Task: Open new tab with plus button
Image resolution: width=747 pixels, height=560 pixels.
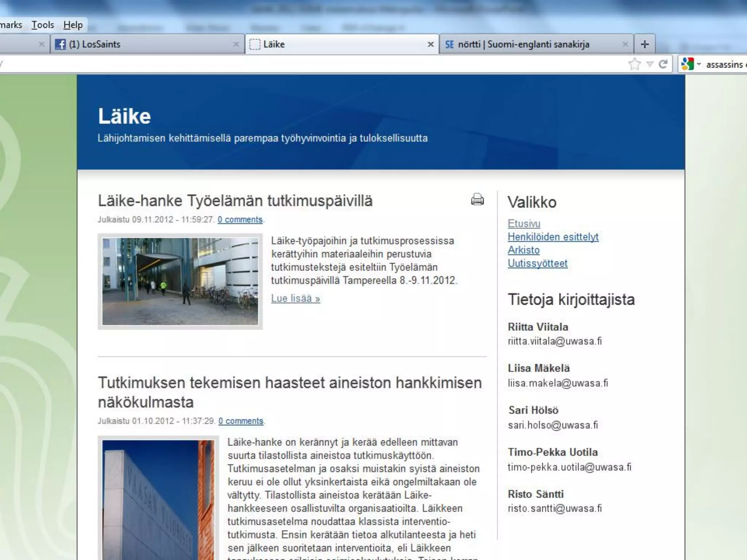Action: 645,44
